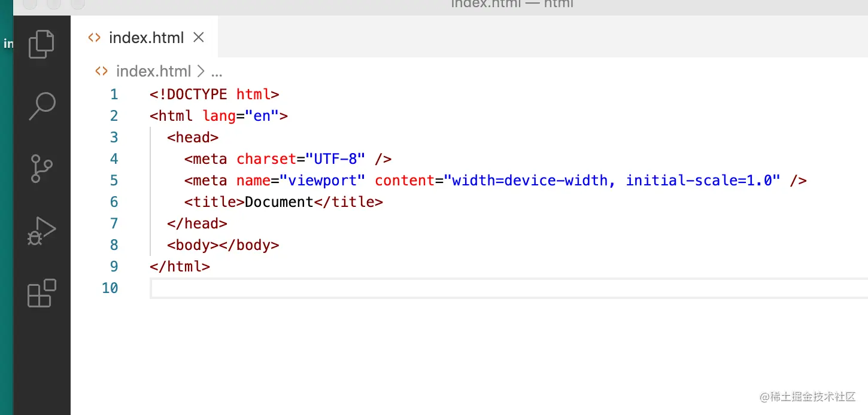Click the "viewport" name value
This screenshot has width=868, height=415.
(323, 181)
